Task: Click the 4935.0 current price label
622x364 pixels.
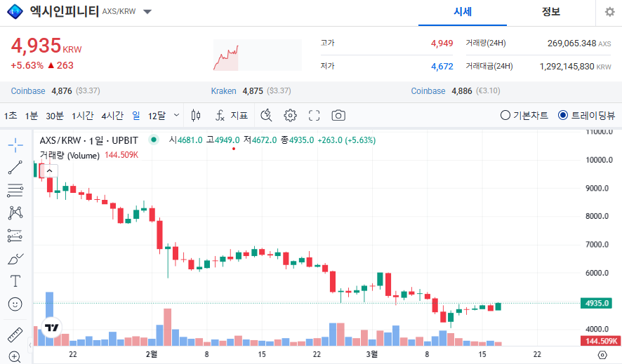Action: (x=597, y=304)
